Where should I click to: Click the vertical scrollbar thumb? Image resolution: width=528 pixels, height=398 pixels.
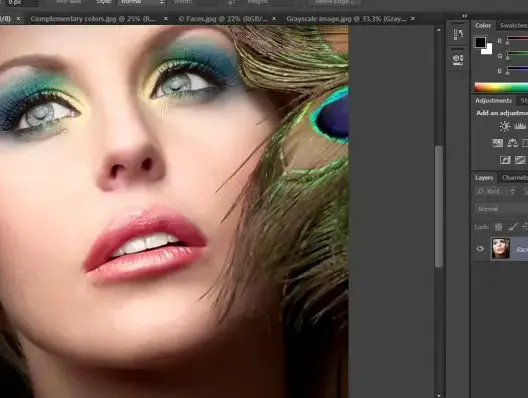(439, 206)
